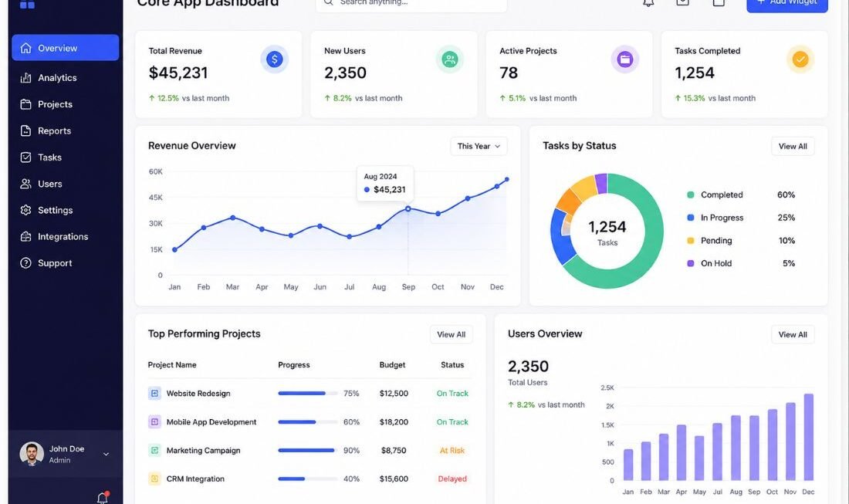The height and width of the screenshot is (504, 849).
Task: Click the $15,600 budget cell
Action: click(x=394, y=479)
